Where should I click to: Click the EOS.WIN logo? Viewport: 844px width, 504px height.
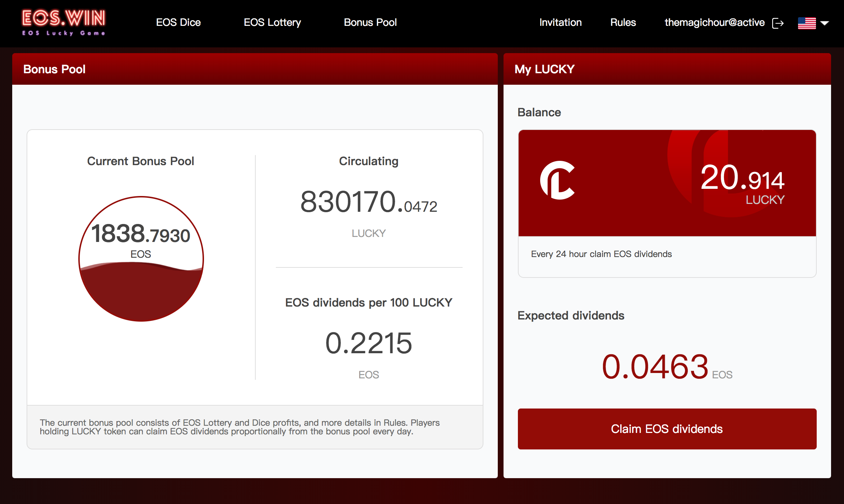tap(64, 22)
